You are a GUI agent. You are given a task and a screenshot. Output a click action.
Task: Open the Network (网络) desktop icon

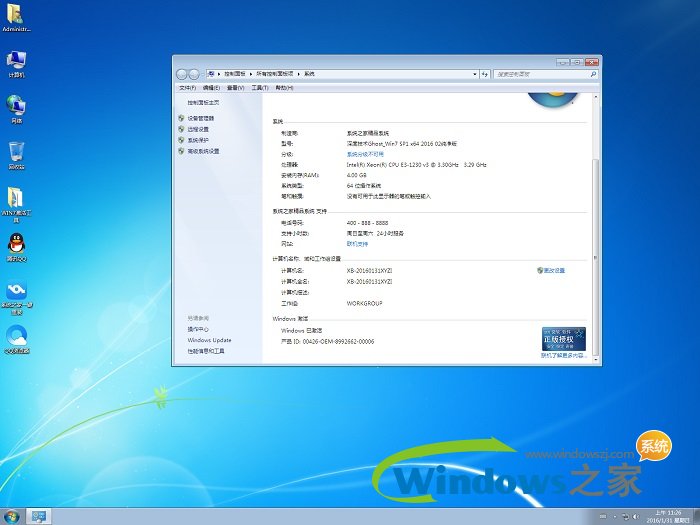(x=16, y=109)
